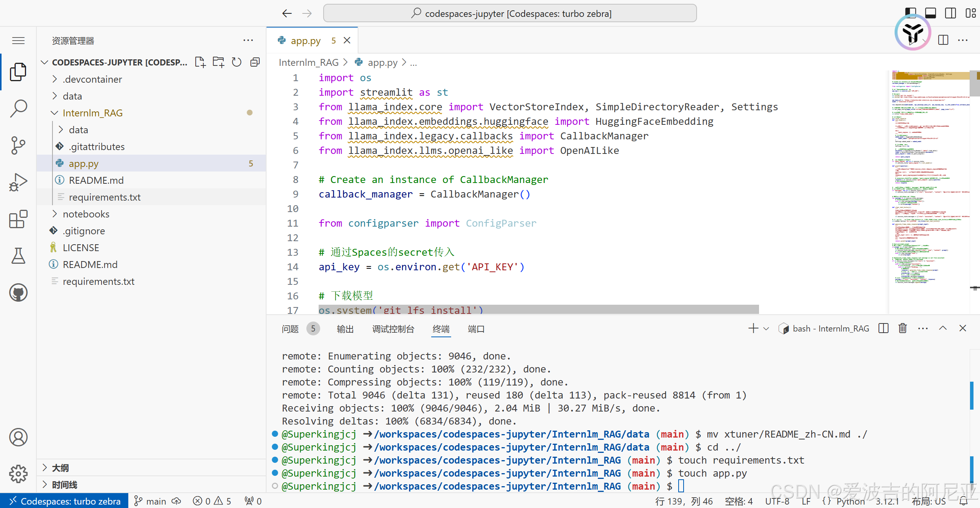Switch to the 端口 panel tab
This screenshot has width=980, height=508.
click(476, 329)
